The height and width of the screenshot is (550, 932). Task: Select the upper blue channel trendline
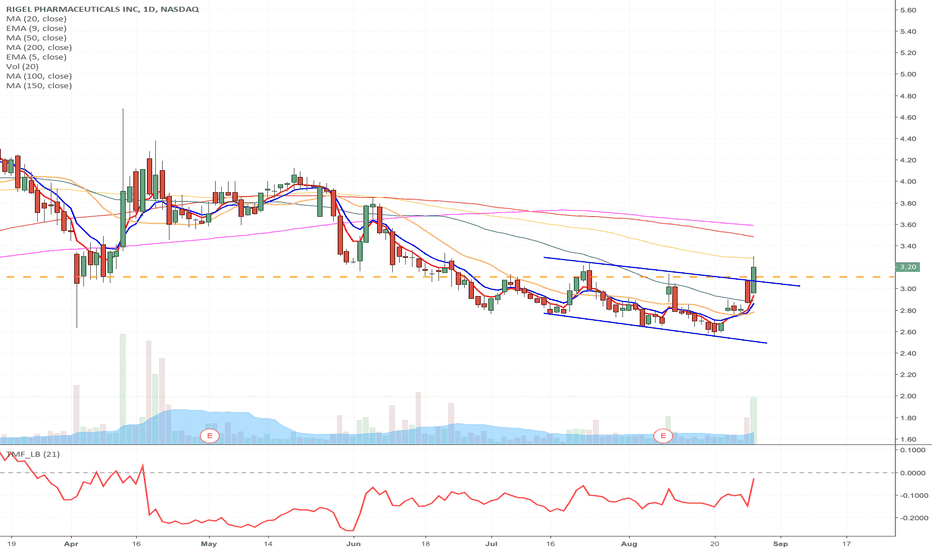pos(672,272)
